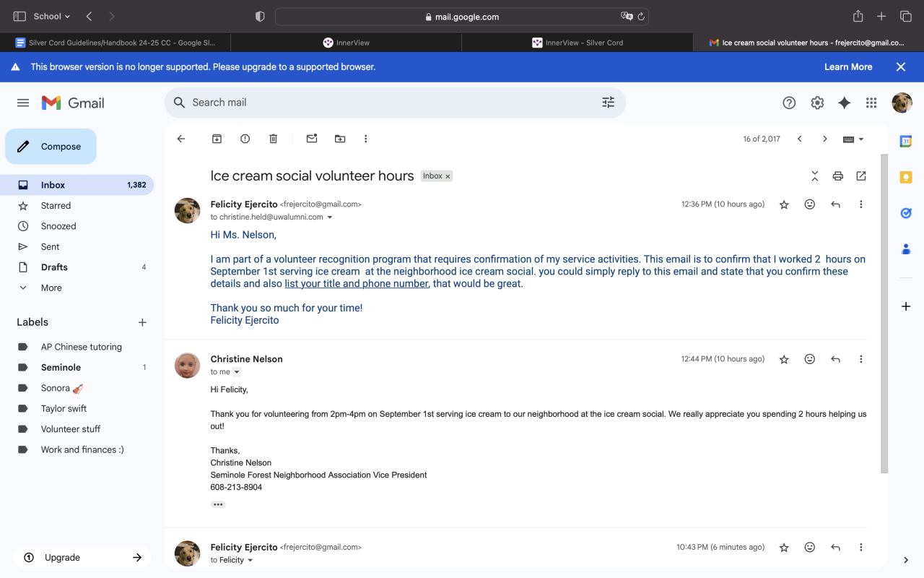Open Google Calendar in the side panel
The width and height of the screenshot is (924, 578).
pyautogui.click(x=906, y=142)
